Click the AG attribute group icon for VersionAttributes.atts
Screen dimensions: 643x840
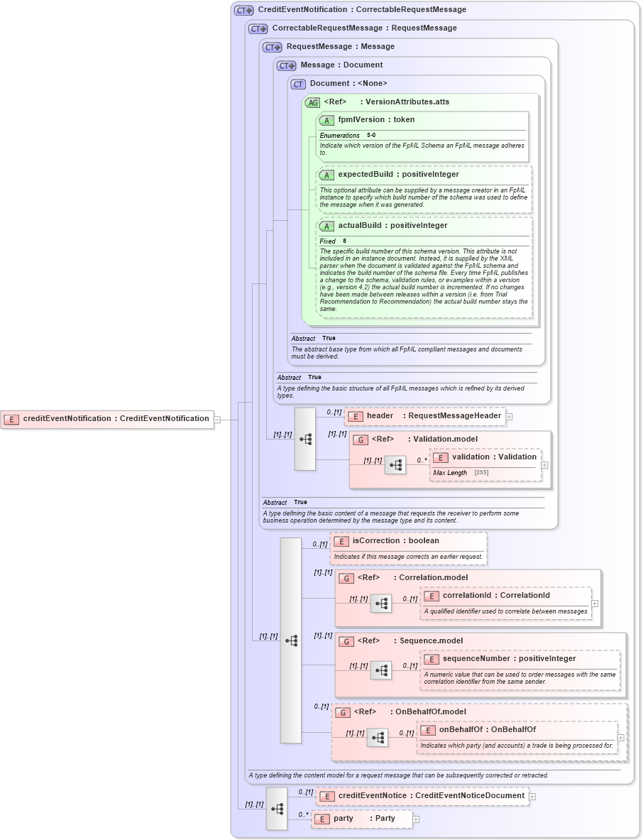coord(313,102)
